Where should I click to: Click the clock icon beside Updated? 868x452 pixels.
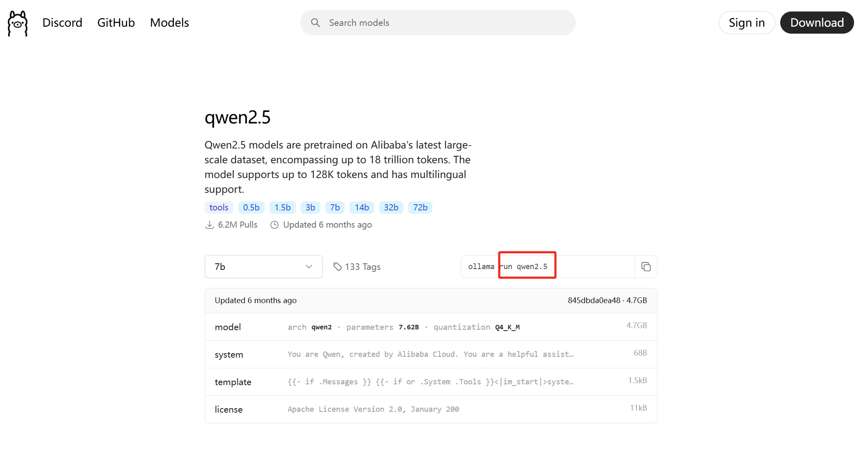point(274,225)
